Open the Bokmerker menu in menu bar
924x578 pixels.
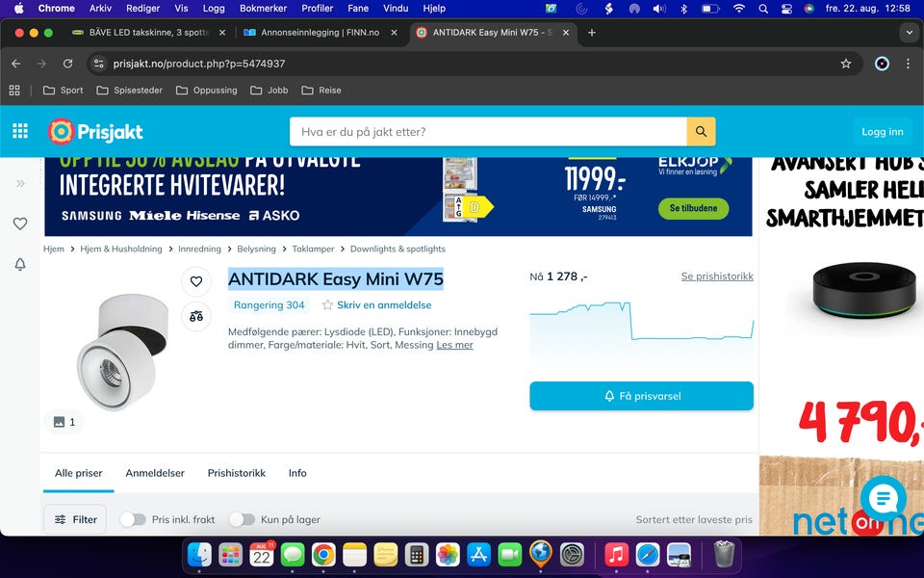(263, 9)
